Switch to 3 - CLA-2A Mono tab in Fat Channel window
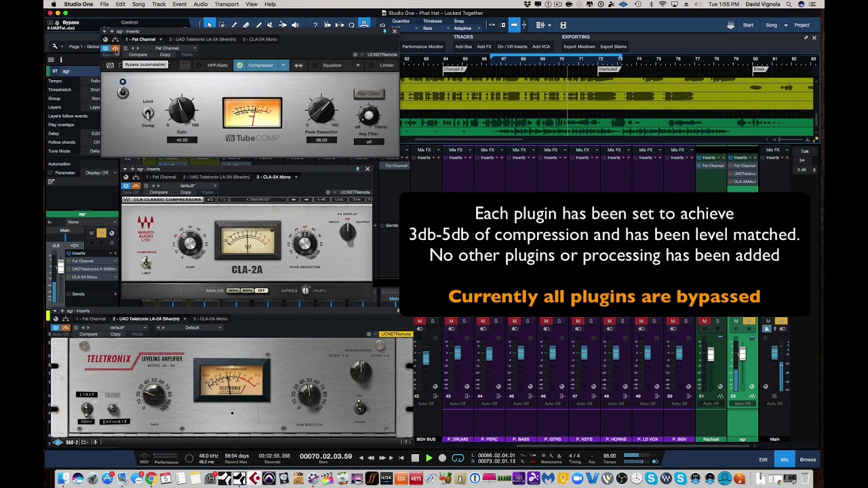 [258, 39]
